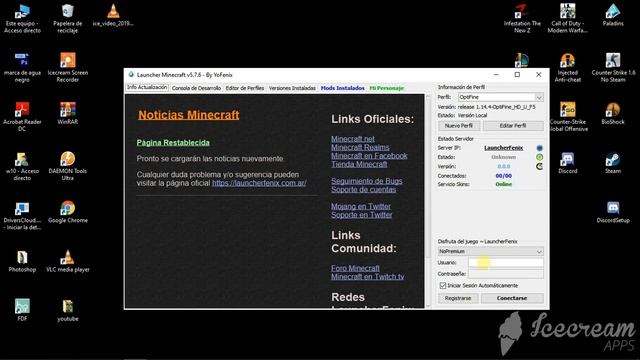Launch Discord from the desktop
This screenshot has height=360, width=640.
567,163
